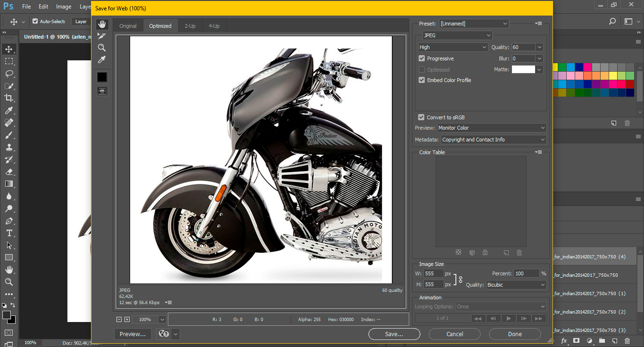
Task: Select the Spot Healing Brush tool
Action: point(9,123)
